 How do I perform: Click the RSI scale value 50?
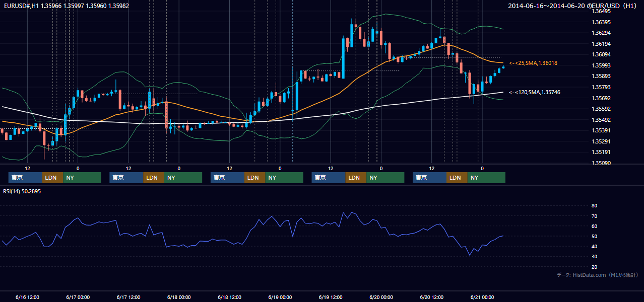[594, 236]
